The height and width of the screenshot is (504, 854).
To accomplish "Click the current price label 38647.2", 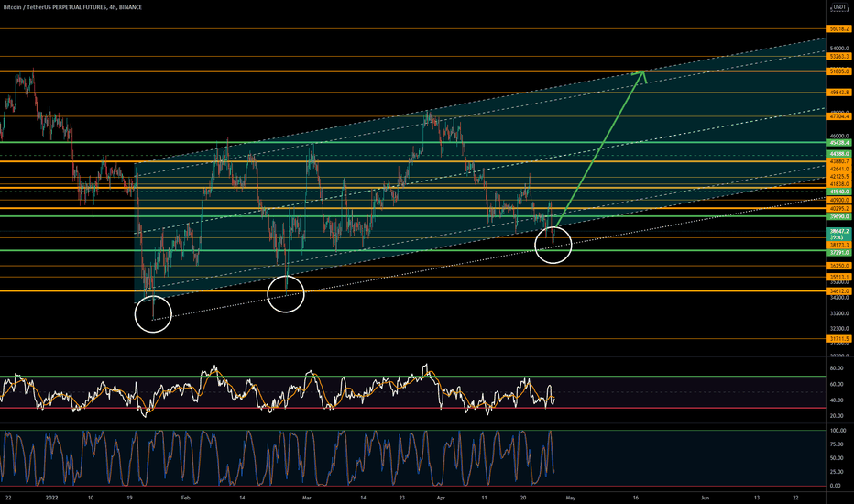I will 839,232.
